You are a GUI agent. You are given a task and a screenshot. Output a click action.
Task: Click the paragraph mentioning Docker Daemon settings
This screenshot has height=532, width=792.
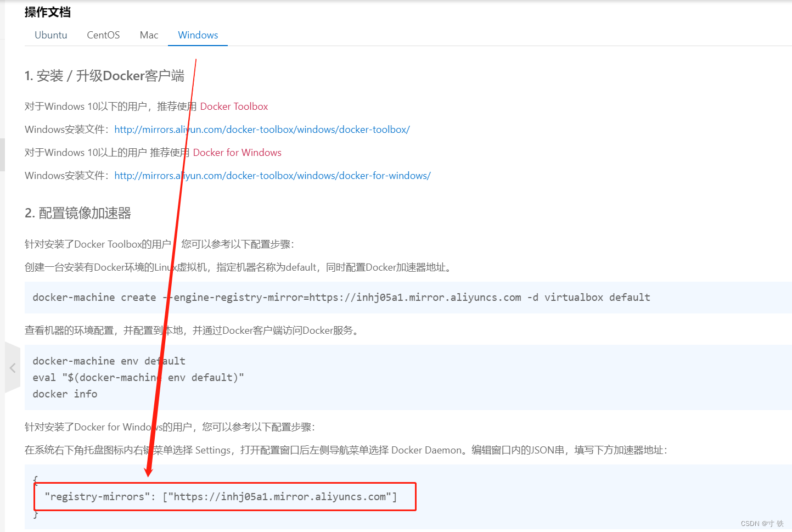point(346,450)
